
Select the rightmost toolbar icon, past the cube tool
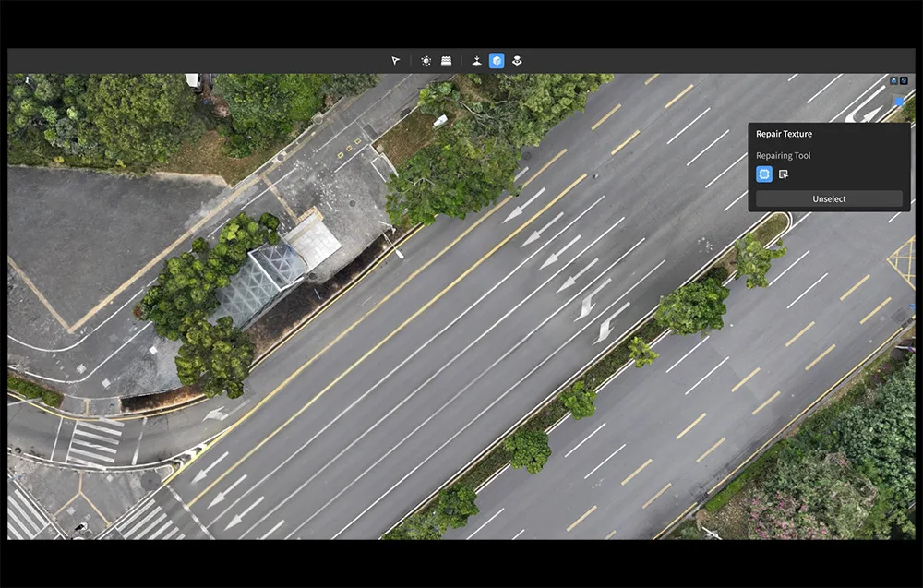click(517, 61)
